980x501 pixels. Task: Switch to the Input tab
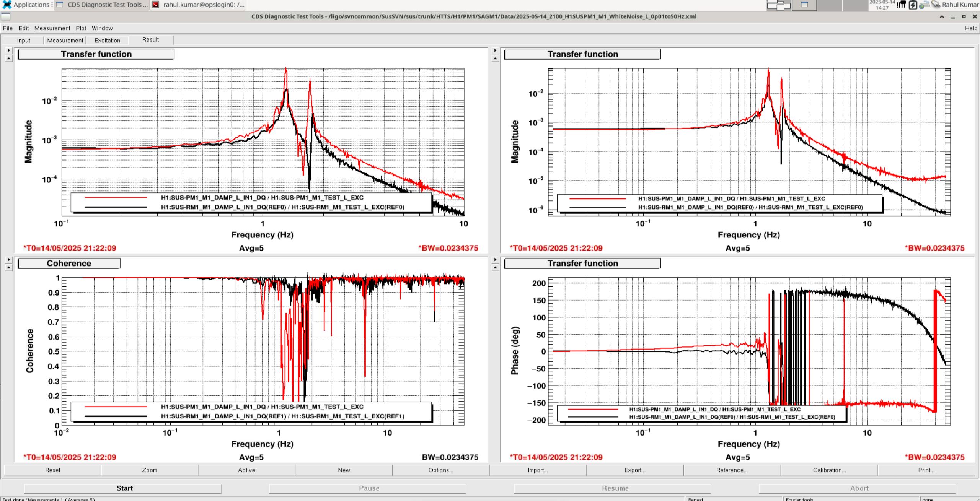point(23,40)
